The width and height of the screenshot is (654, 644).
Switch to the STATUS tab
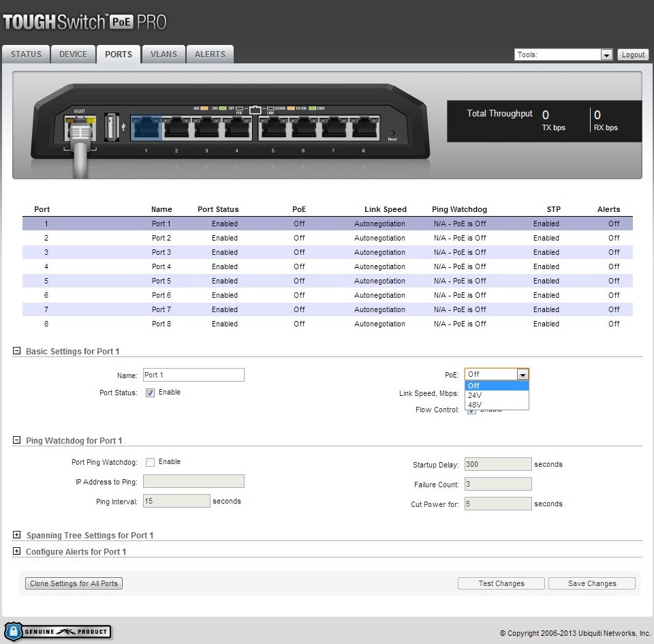click(26, 55)
